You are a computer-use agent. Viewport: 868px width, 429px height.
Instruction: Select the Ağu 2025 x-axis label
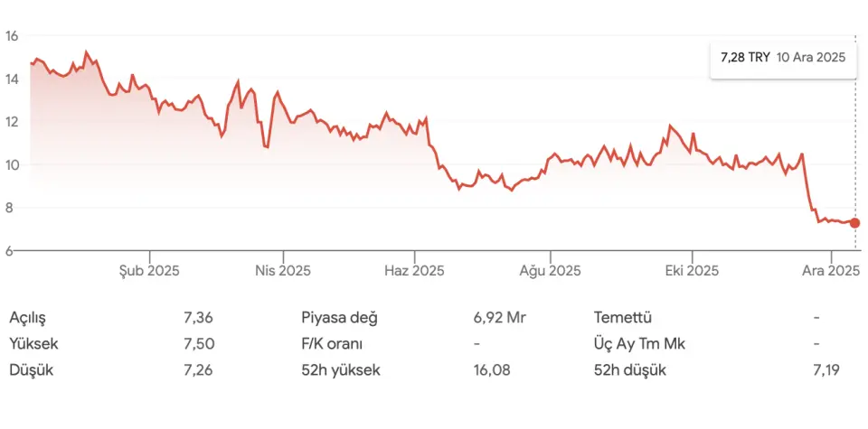[x=551, y=270]
